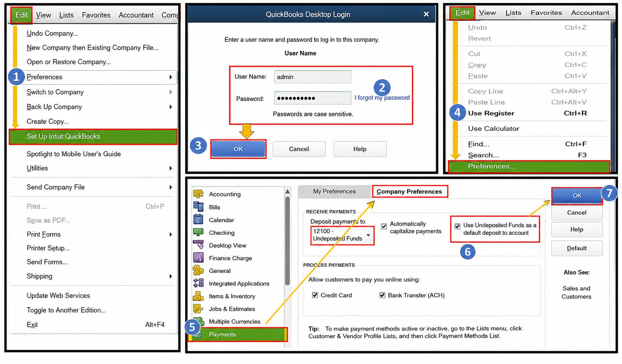Expand the Preferences submenu arrow

pyautogui.click(x=170, y=77)
